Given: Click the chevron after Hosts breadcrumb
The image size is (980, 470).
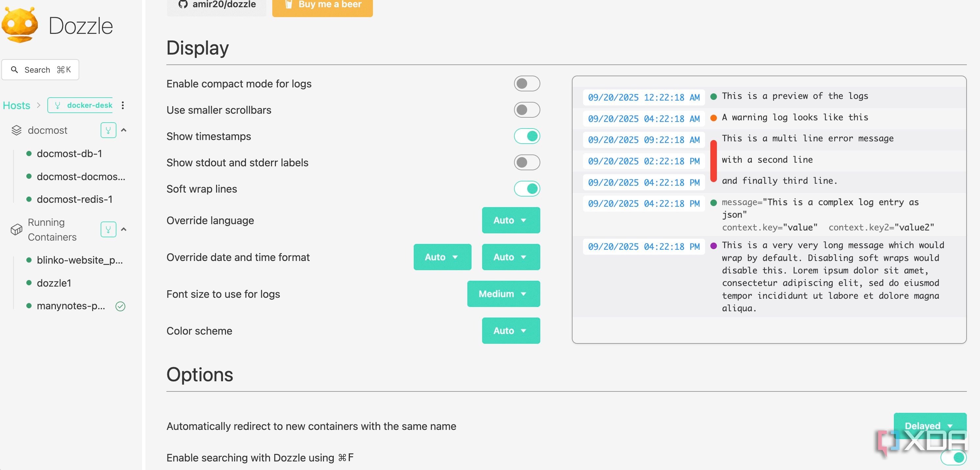Looking at the screenshot, I should click(x=38, y=105).
